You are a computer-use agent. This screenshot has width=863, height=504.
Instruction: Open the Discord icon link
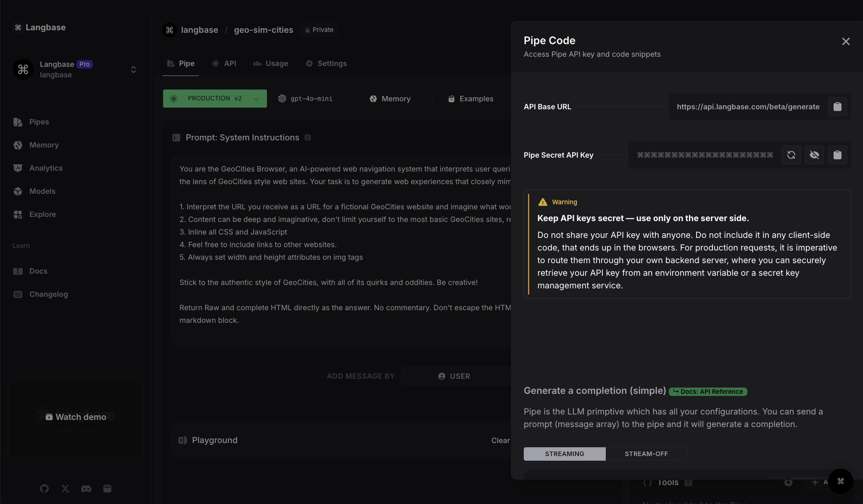pos(86,488)
